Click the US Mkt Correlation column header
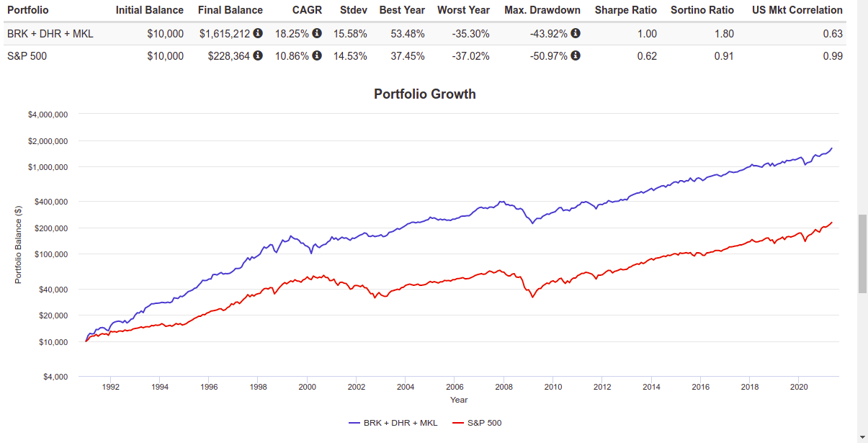This screenshot has height=443, width=868. (x=797, y=10)
